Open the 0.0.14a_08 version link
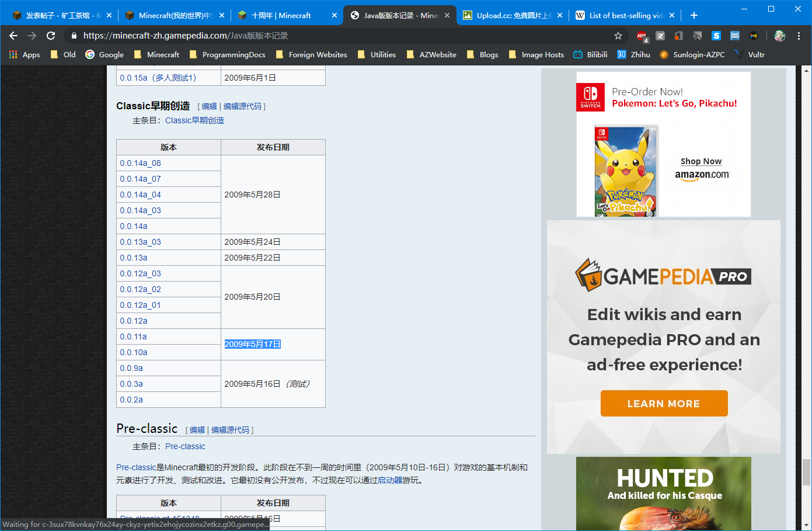 click(140, 164)
